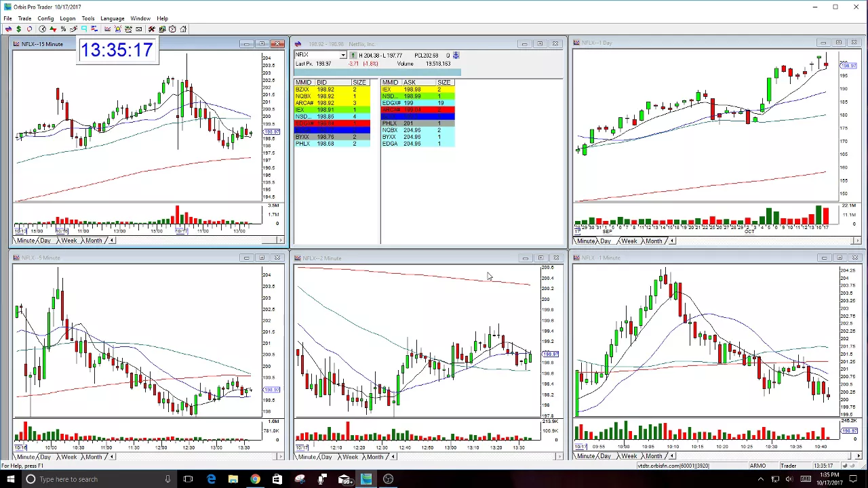Click the bid SIZE column header

pyautogui.click(x=359, y=83)
